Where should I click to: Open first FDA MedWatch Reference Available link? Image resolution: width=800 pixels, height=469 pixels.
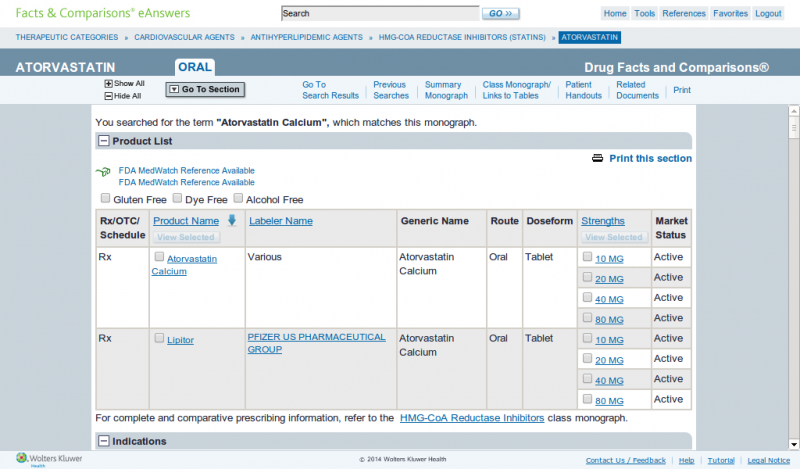(x=186, y=170)
